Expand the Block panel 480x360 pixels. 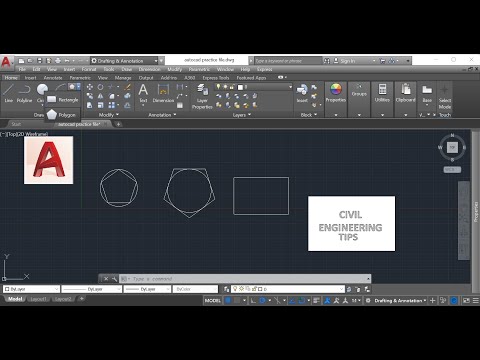309,115
